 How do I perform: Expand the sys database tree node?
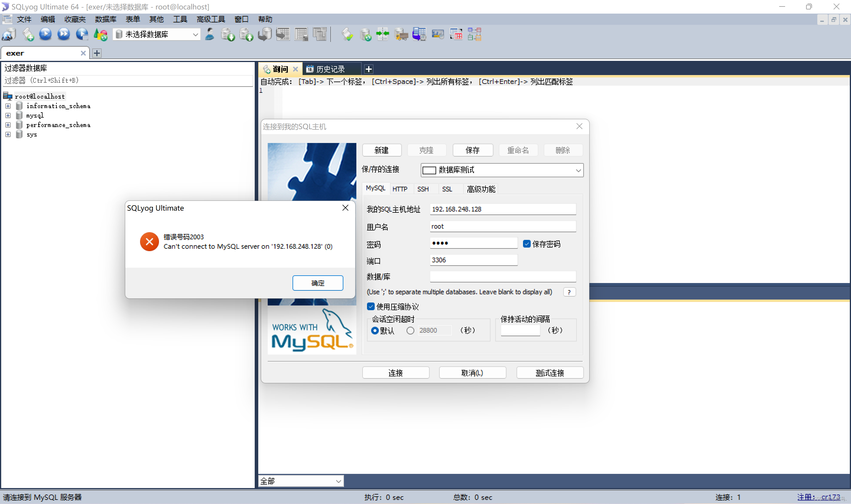[8, 134]
